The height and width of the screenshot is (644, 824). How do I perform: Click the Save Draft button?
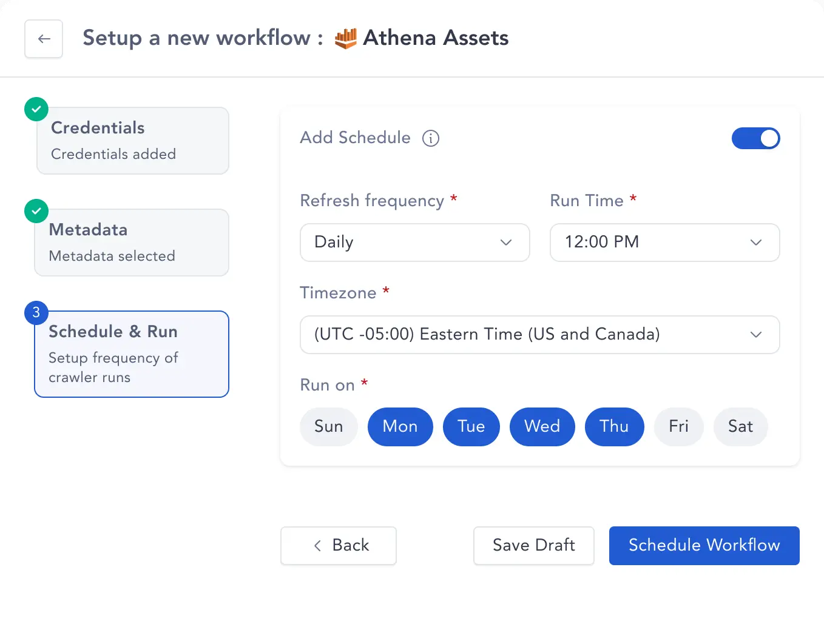pos(534,546)
